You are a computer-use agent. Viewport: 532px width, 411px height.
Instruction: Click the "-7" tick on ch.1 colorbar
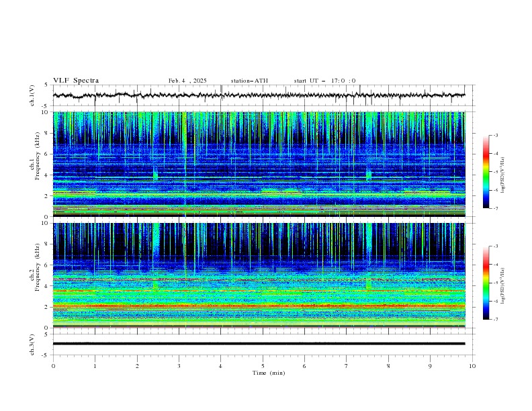click(x=495, y=208)
